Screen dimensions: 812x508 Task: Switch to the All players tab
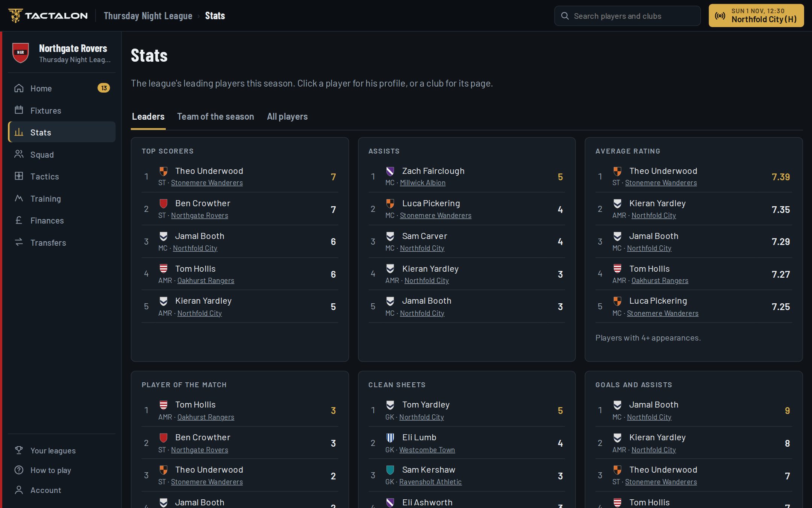[287, 117]
